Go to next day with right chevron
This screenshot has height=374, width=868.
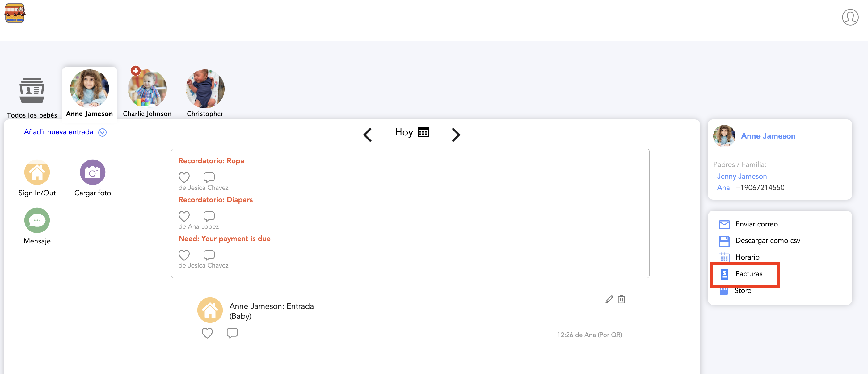point(456,135)
